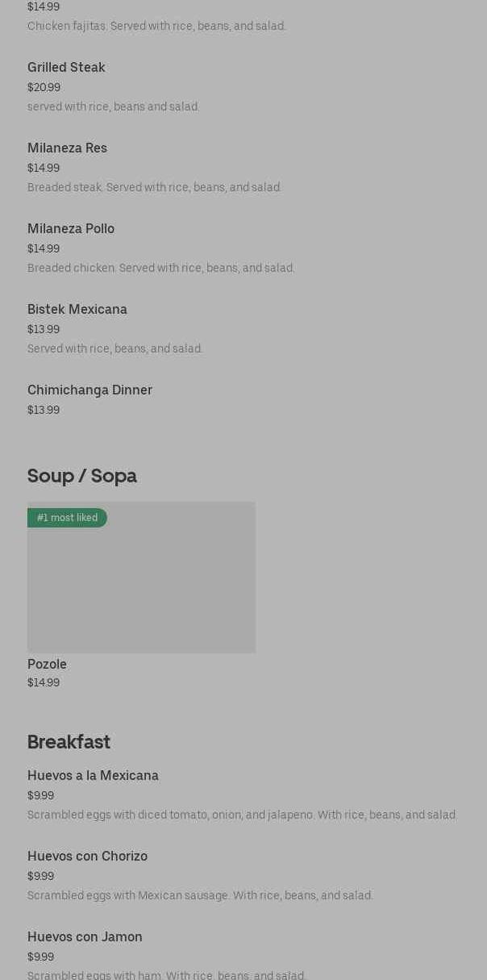This screenshot has height=980, width=487.
Task: Open the Bistek Mexicana item
Action: [77, 310]
